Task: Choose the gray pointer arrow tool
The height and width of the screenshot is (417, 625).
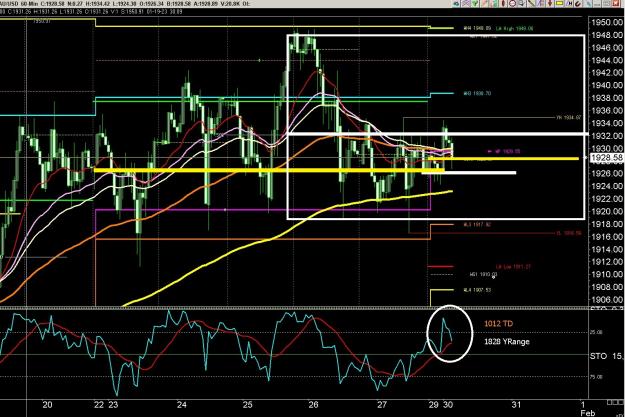Action: tap(522, 4)
